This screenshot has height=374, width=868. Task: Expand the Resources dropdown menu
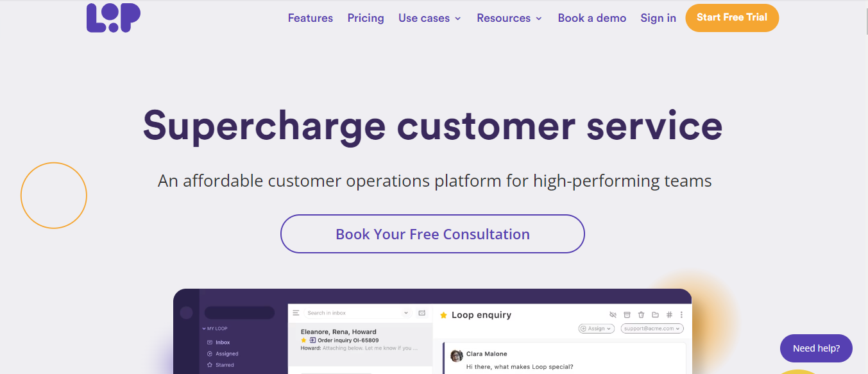tap(509, 18)
